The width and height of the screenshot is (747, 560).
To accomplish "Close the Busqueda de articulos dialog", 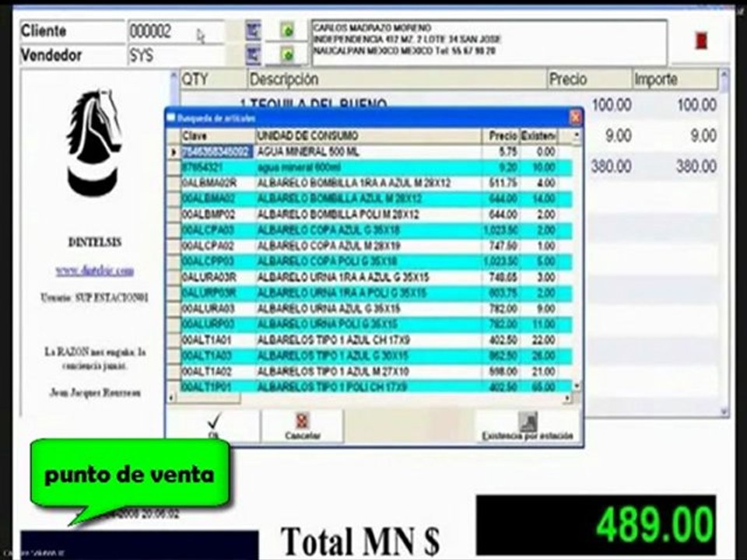I will click(x=576, y=117).
